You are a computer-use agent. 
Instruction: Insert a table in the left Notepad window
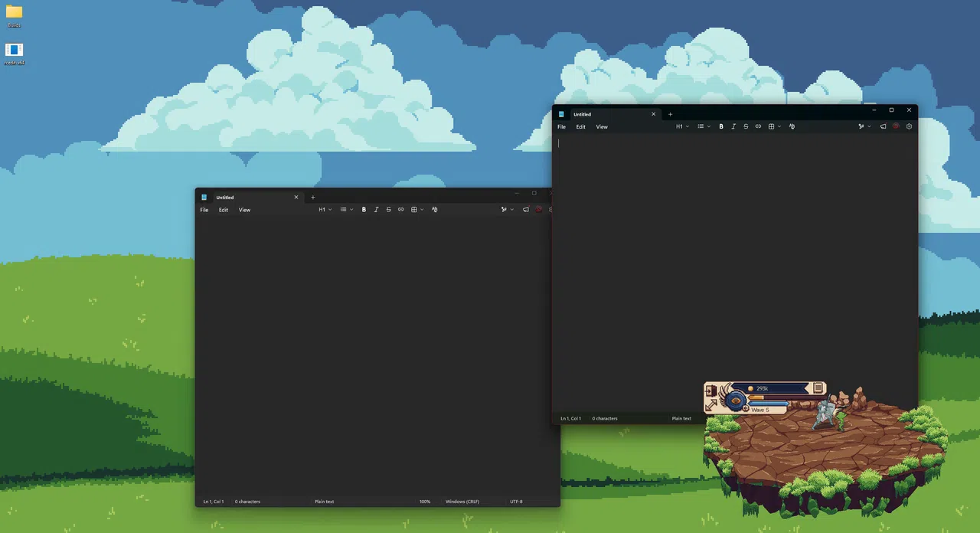tap(413, 210)
